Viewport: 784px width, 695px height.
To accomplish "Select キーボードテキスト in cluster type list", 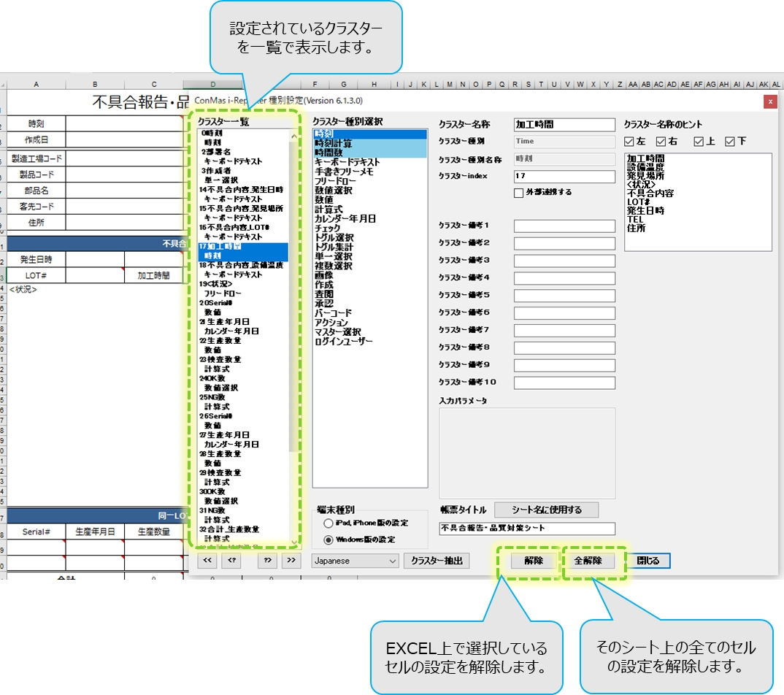I will 347,162.
